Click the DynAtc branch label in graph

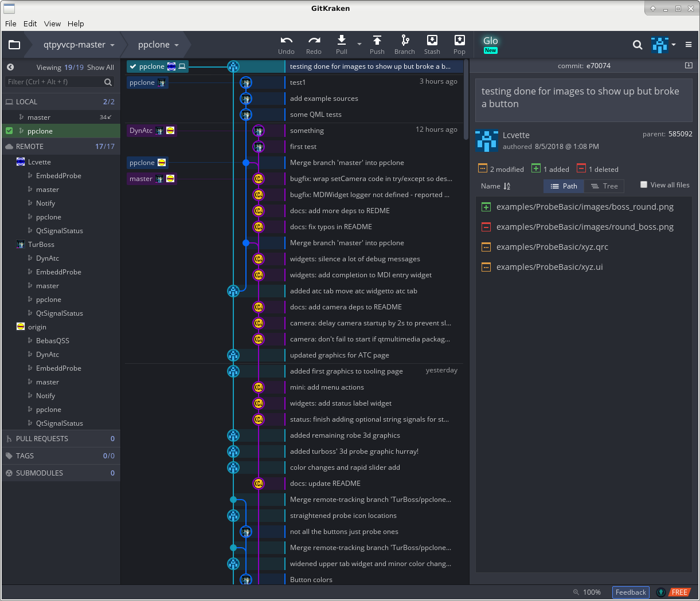click(x=151, y=131)
